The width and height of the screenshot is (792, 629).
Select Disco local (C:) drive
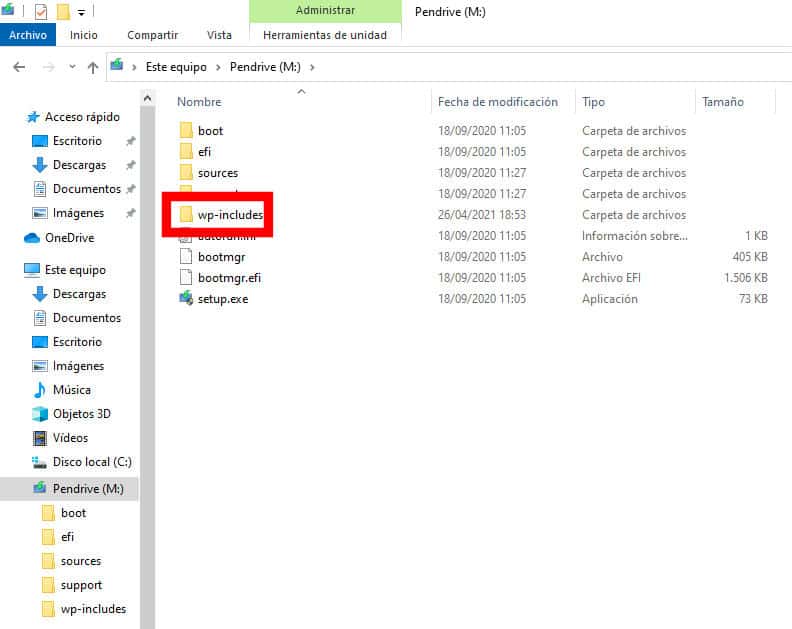[x=91, y=462]
